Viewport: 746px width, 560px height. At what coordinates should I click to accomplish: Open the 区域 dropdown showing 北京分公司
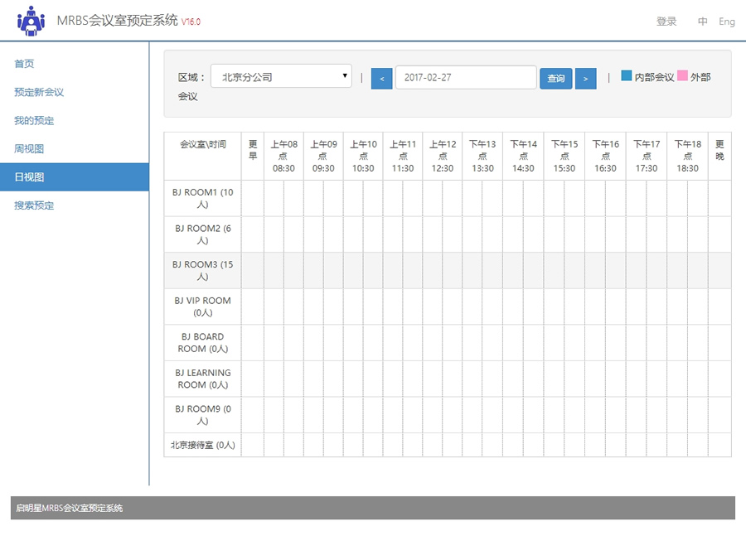[x=281, y=77]
